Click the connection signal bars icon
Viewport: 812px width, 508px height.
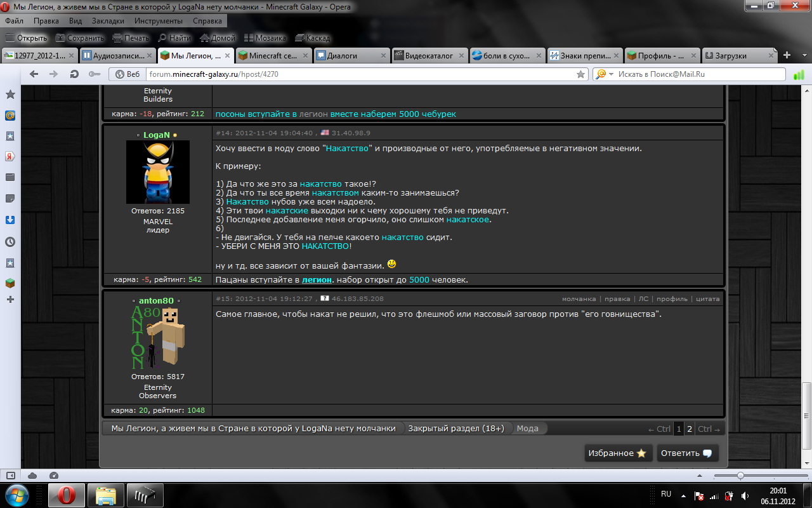click(798, 74)
